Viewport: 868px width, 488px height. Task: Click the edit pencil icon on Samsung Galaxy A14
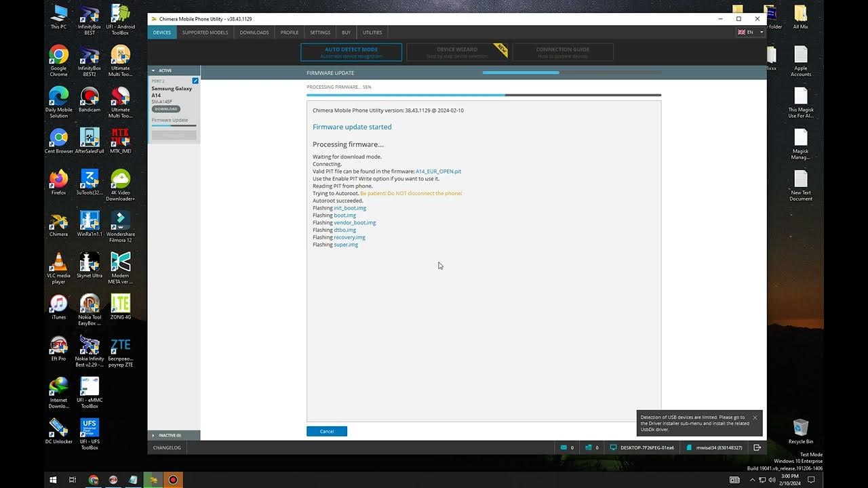(195, 81)
